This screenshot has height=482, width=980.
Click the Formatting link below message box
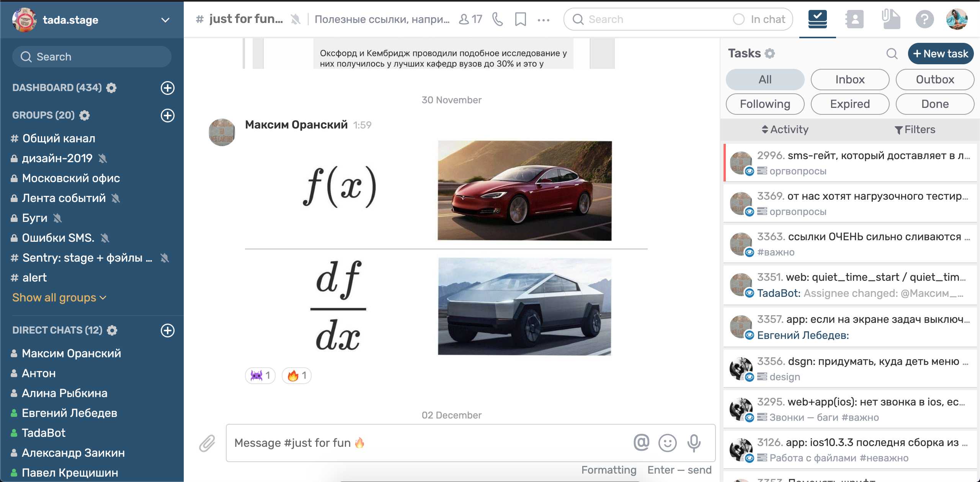coord(609,470)
